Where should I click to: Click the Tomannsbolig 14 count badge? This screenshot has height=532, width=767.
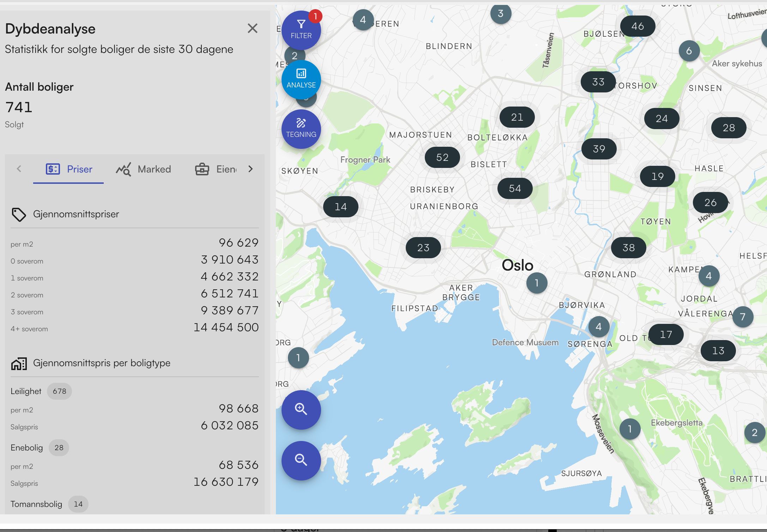point(78,504)
